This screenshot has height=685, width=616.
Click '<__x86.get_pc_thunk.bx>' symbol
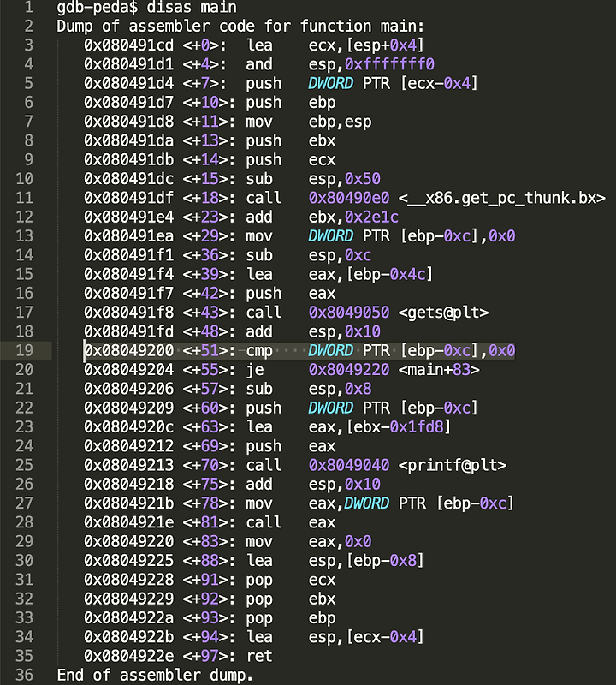pyautogui.click(x=502, y=199)
